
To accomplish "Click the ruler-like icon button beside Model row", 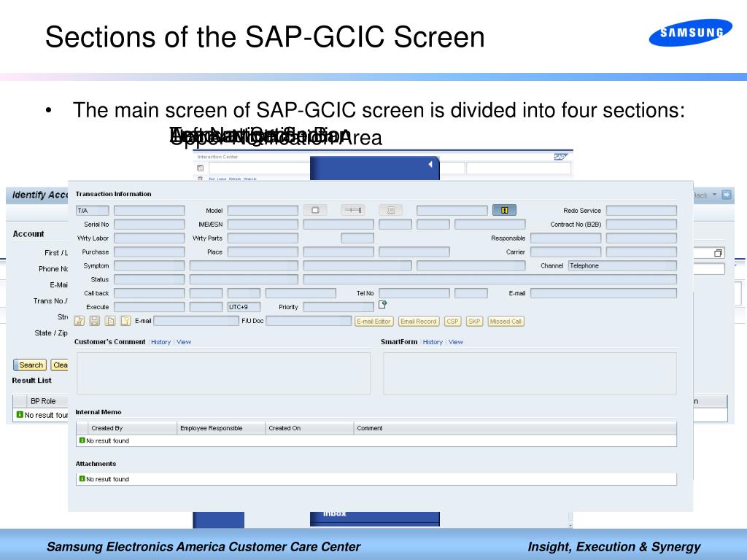I will 353,210.
